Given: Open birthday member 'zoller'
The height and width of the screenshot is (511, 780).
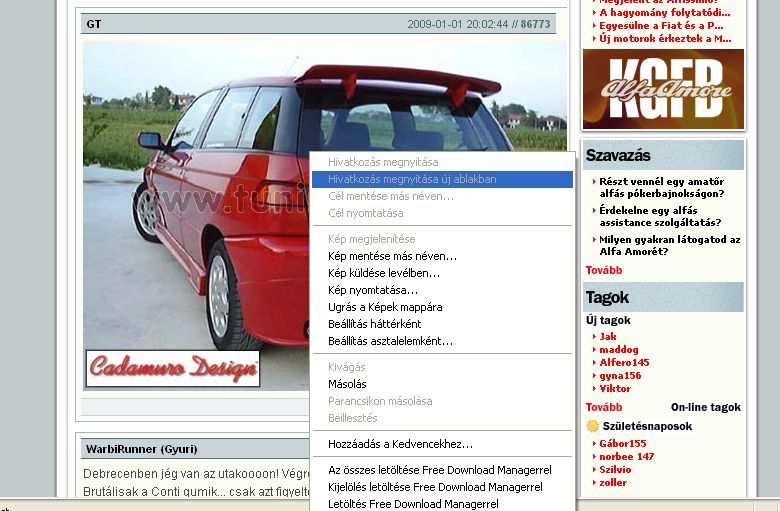Looking at the screenshot, I should 613,482.
